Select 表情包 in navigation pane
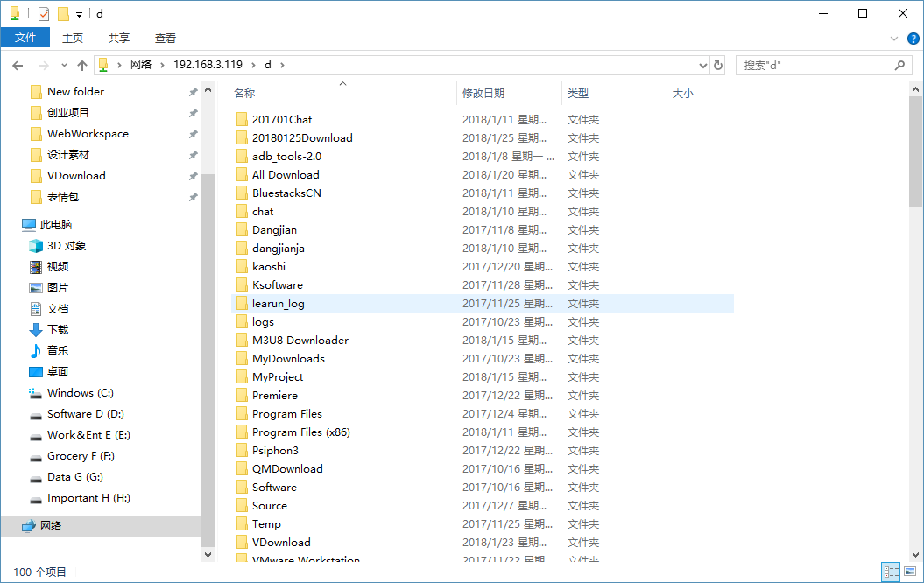 pyautogui.click(x=63, y=197)
